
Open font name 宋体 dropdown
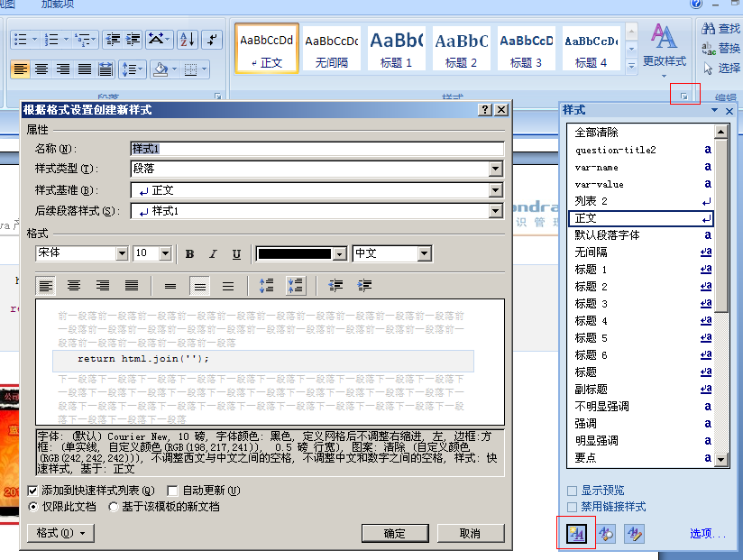(x=122, y=253)
